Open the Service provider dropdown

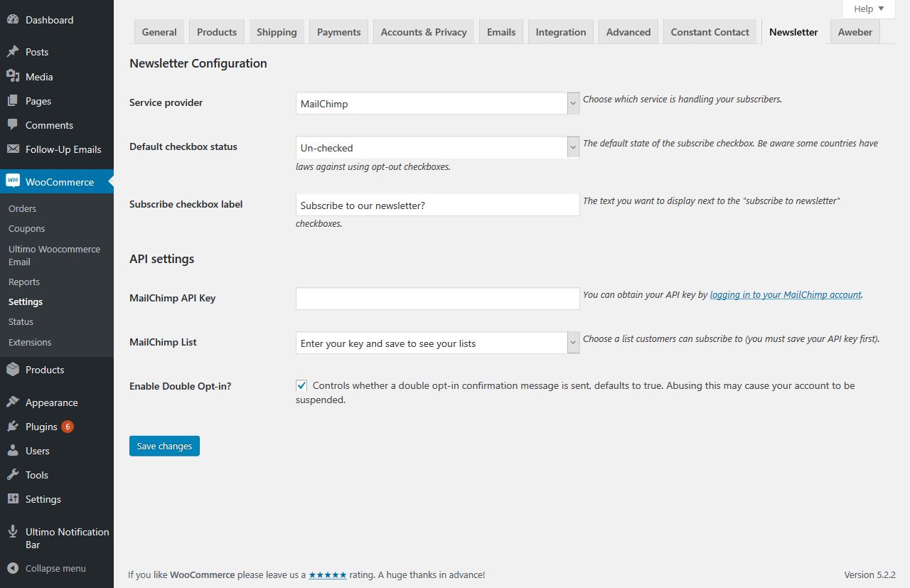coord(437,103)
